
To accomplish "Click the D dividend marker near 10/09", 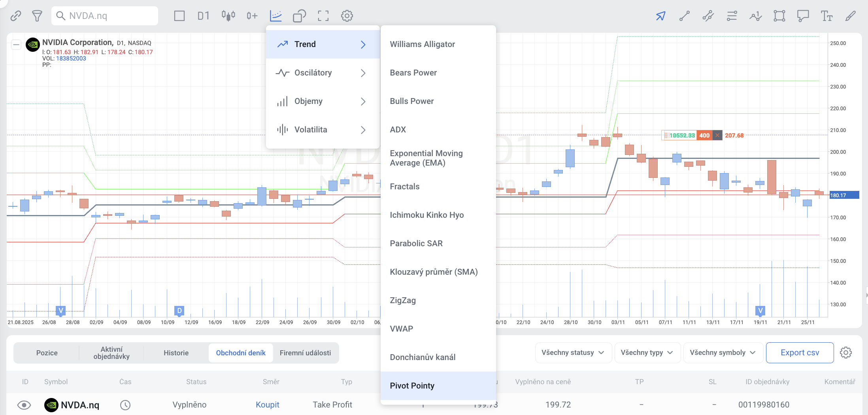I will [x=179, y=311].
